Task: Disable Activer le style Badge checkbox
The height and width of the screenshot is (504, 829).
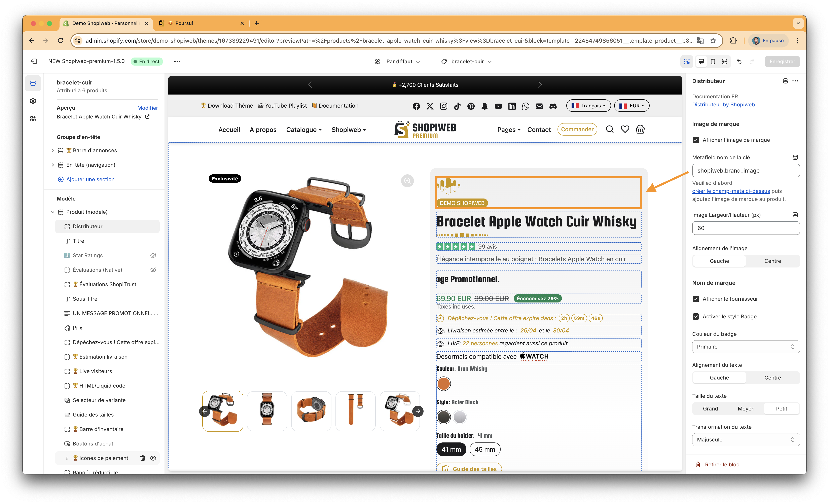Action: [x=696, y=317]
